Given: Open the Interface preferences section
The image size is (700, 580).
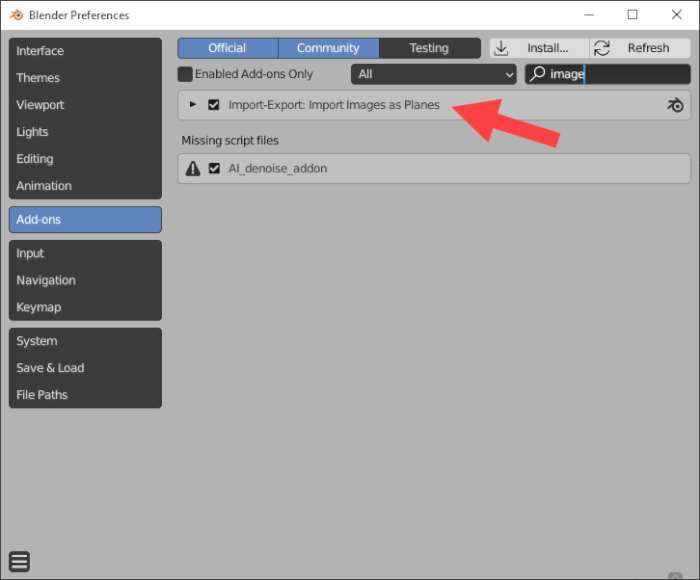Looking at the screenshot, I should 85,51.
